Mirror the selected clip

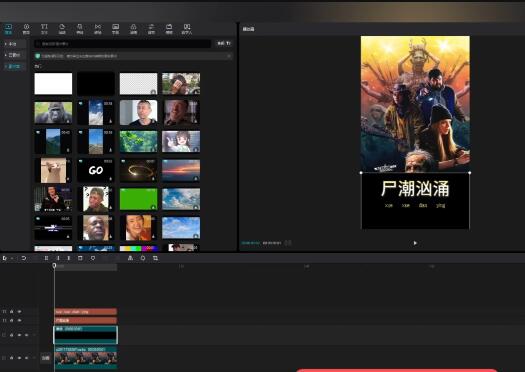130,258
